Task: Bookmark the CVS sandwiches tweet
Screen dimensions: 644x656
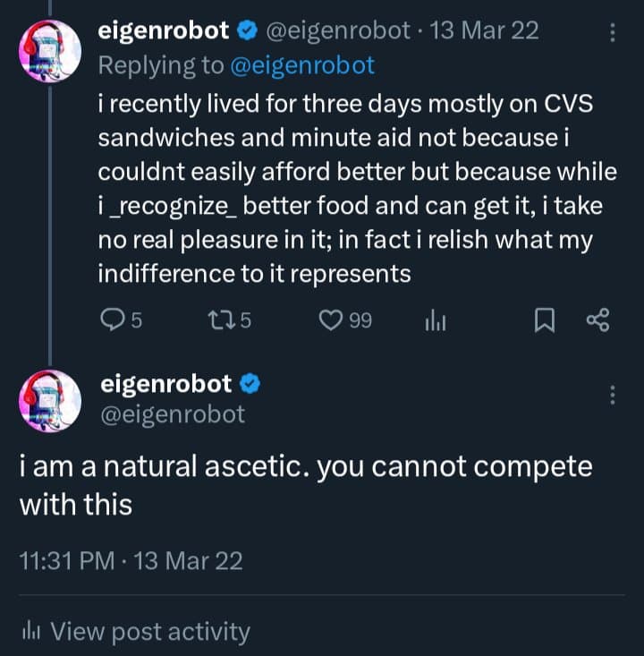Action: click(x=544, y=320)
